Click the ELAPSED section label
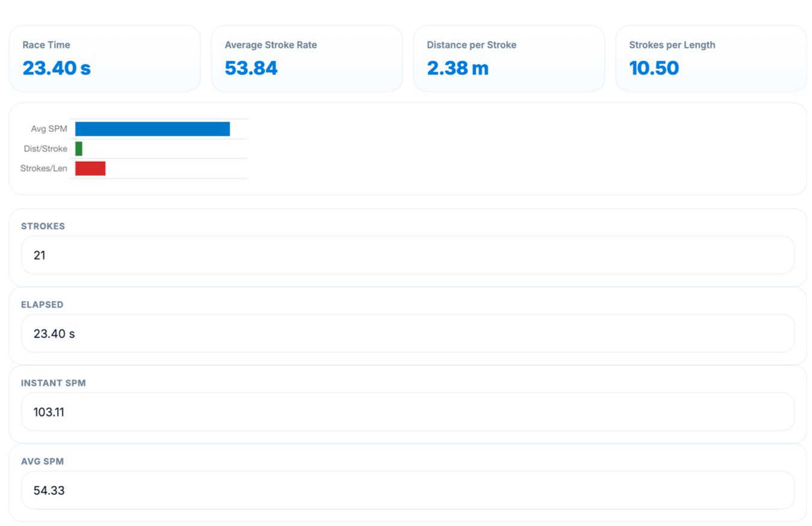 (42, 304)
